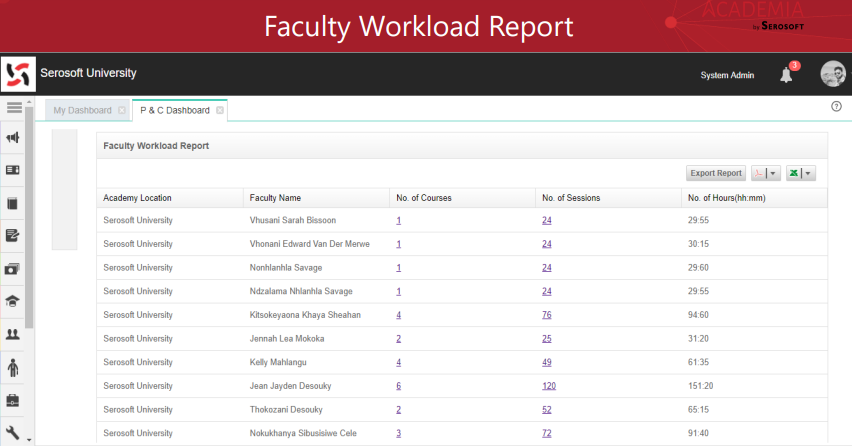Click the graduation cap sidebar icon

click(14, 302)
